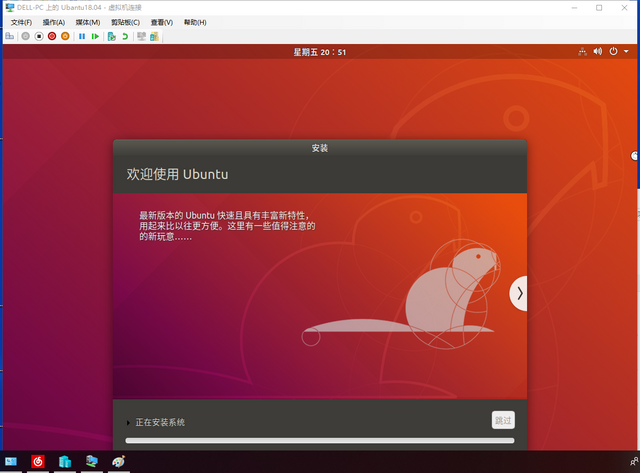Minimize the virtual machine connection window
The height and width of the screenshot is (473, 640).
(x=574, y=8)
